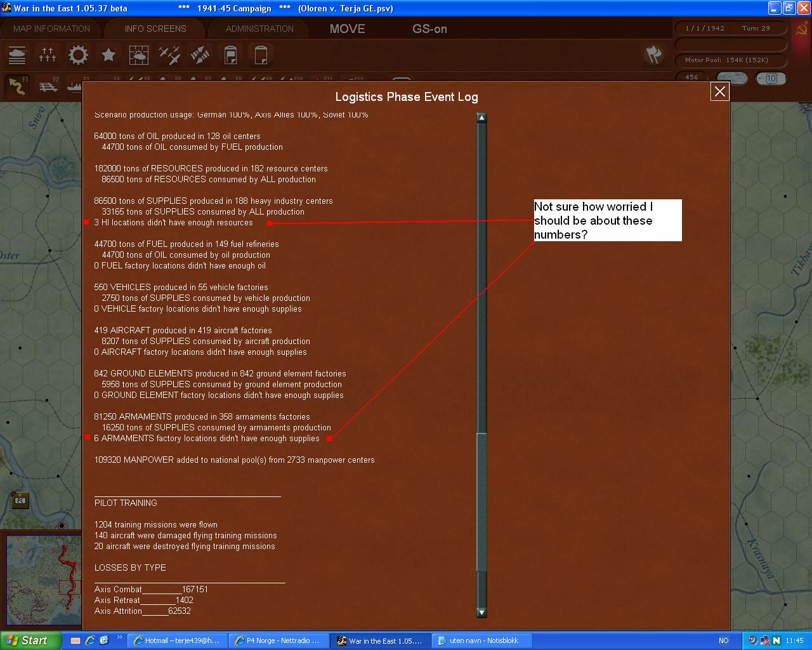Click the N icon in system tray
Viewport: 812px width, 650px height.
(776, 640)
